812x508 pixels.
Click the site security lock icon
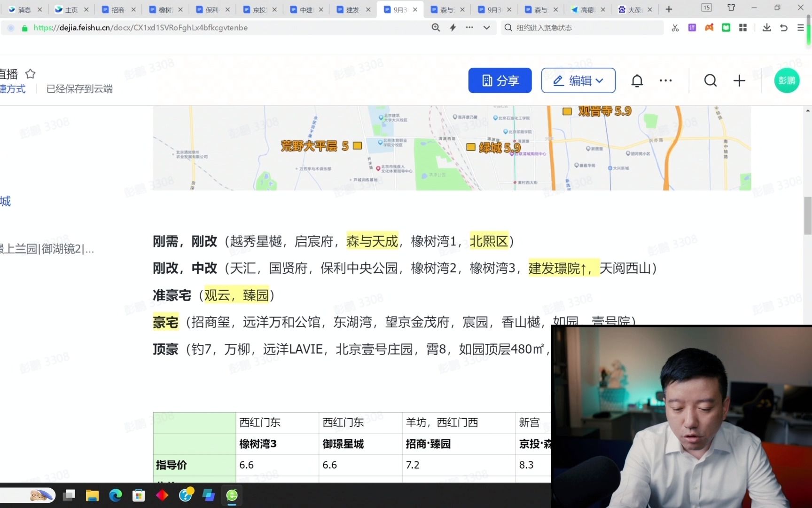coord(25,28)
